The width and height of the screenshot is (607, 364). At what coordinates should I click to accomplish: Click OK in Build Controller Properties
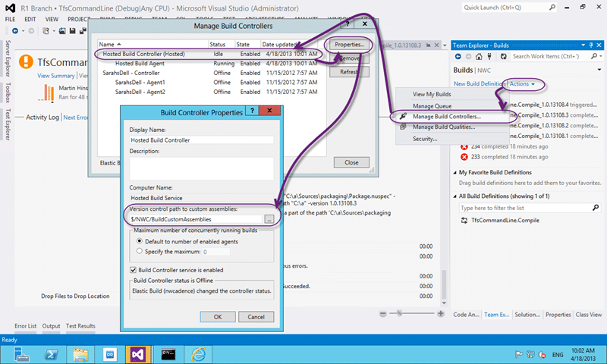pos(218,317)
